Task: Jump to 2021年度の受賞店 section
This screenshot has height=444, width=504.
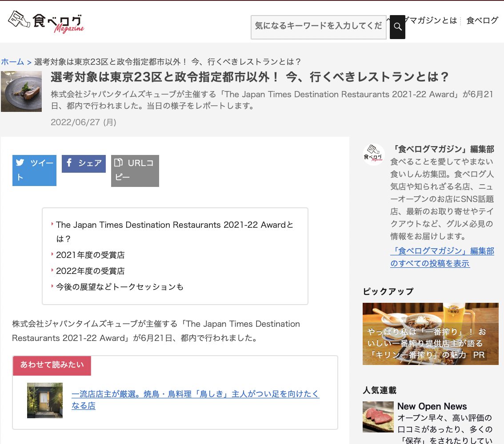Action: pyautogui.click(x=90, y=255)
